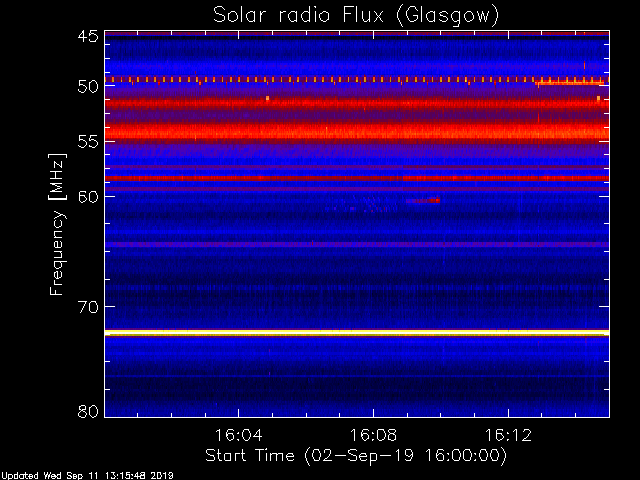
Task: Click the short red burst near 60 MHz
Action: tap(423, 200)
